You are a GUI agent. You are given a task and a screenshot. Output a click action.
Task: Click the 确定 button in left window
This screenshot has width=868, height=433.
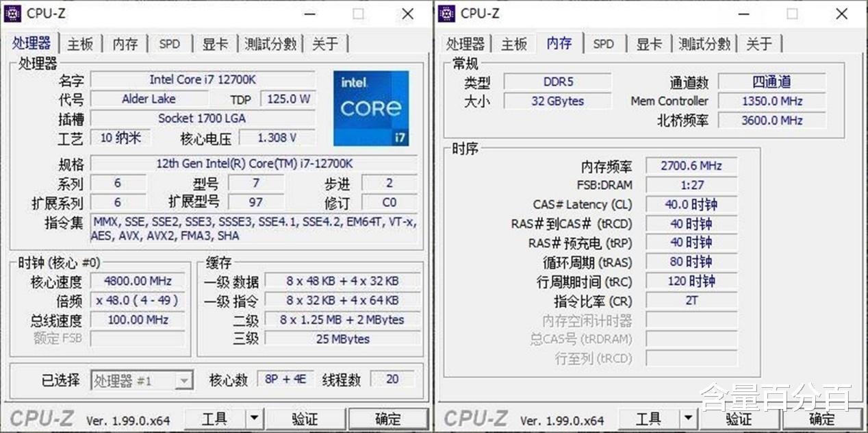389,418
